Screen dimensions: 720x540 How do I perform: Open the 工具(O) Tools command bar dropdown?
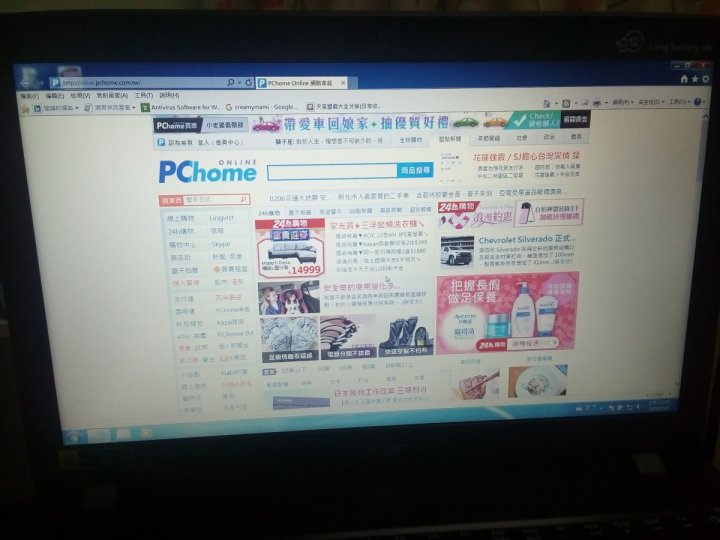click(x=679, y=102)
